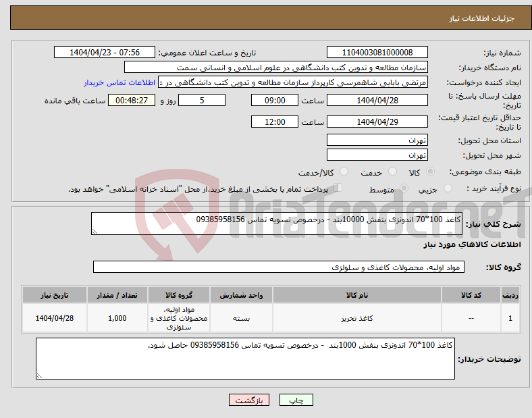The image size is (532, 418).
Task: Toggle the اسناد خزانه اسلامی payment checkbox
Action: [x=338, y=188]
